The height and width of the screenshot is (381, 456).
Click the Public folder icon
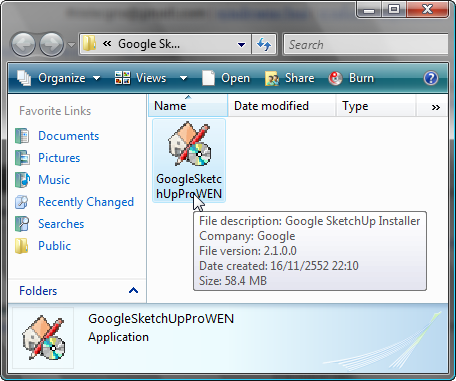(x=22, y=246)
